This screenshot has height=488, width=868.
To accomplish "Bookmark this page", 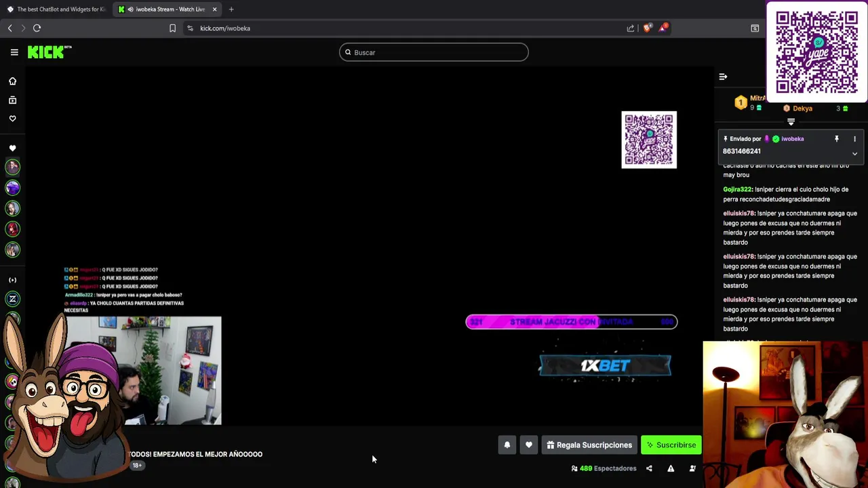I will 172,28.
